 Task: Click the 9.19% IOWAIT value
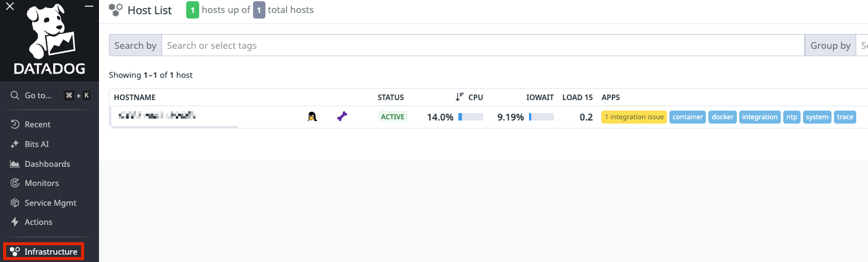510,117
